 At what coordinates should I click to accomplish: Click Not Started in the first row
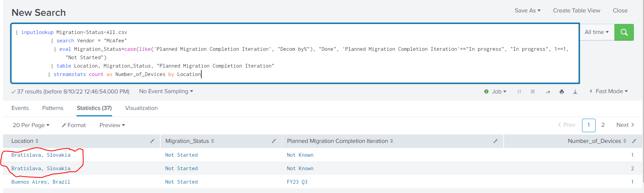(x=181, y=155)
